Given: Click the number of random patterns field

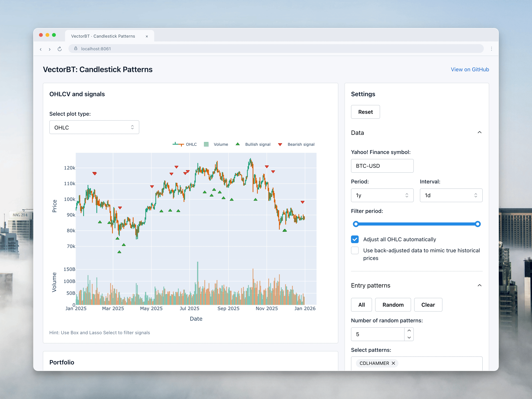Looking at the screenshot, I should click(378, 334).
